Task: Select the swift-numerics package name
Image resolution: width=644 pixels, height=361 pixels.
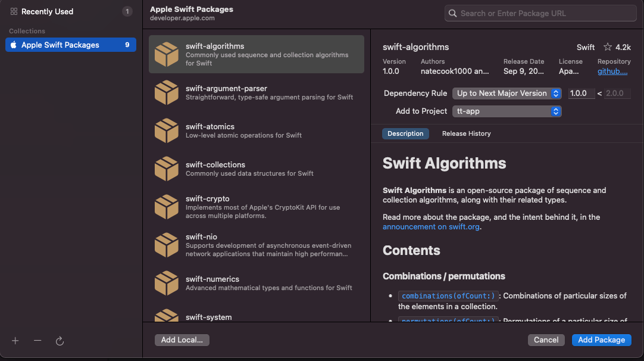Action: coord(212,279)
